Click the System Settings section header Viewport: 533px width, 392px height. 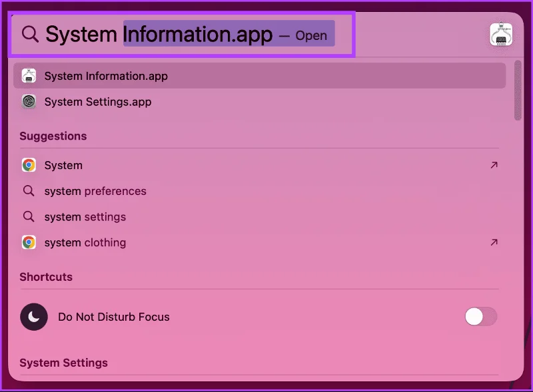[x=63, y=363]
